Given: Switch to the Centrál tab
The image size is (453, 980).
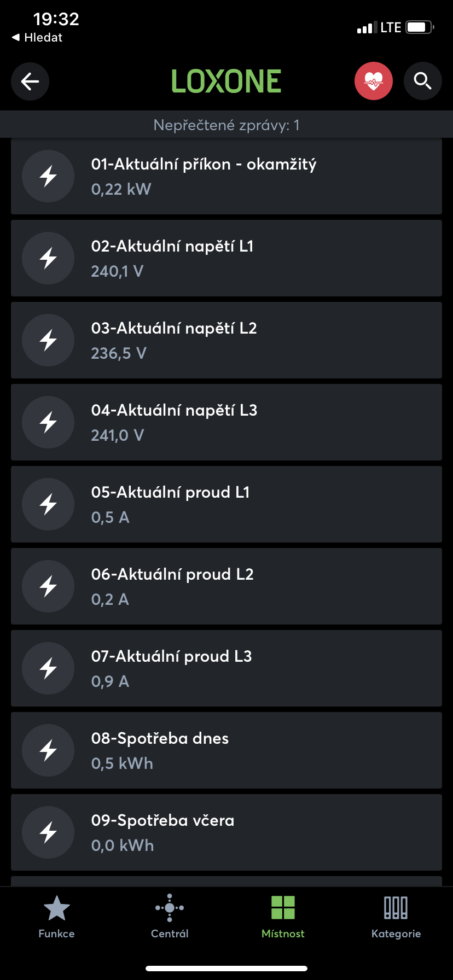Looking at the screenshot, I should (x=170, y=917).
